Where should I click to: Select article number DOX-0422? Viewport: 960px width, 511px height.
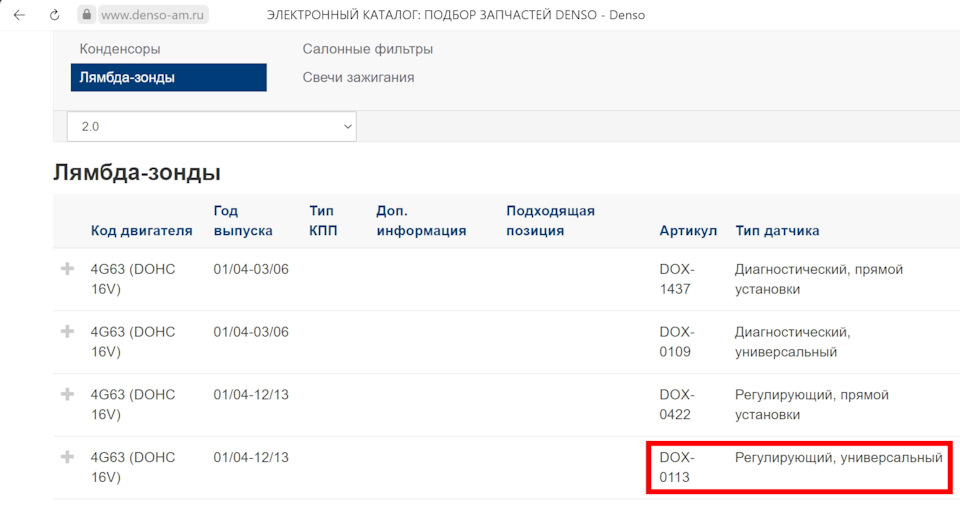click(x=677, y=405)
